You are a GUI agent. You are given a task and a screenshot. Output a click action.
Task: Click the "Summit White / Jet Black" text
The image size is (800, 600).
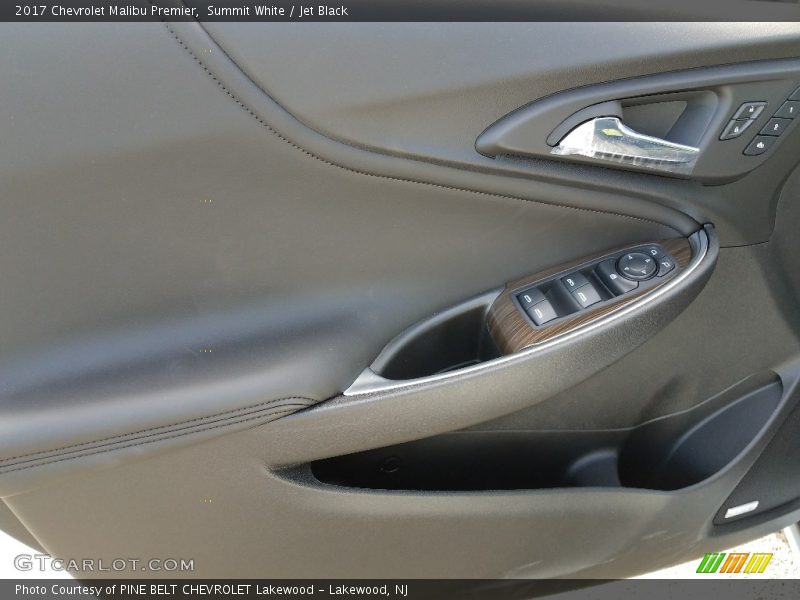coord(278,10)
